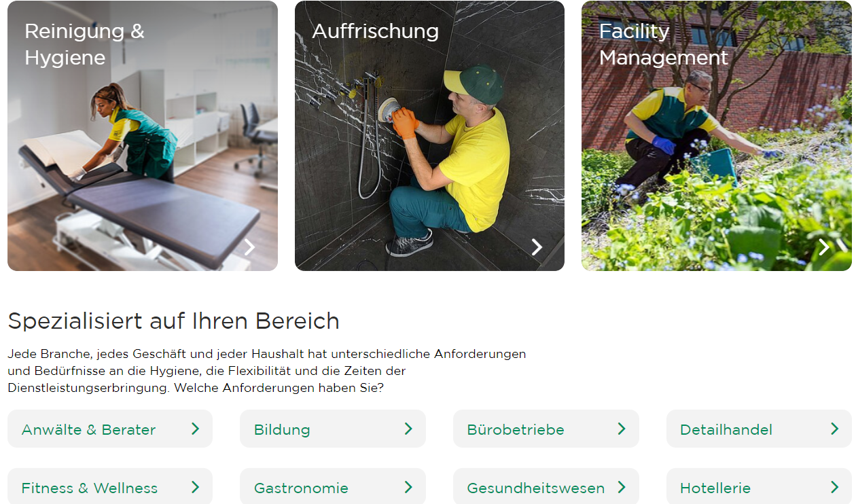Click the chevron beside Gastronomie
Image resolution: width=856 pixels, height=504 pixels.
pos(408,487)
